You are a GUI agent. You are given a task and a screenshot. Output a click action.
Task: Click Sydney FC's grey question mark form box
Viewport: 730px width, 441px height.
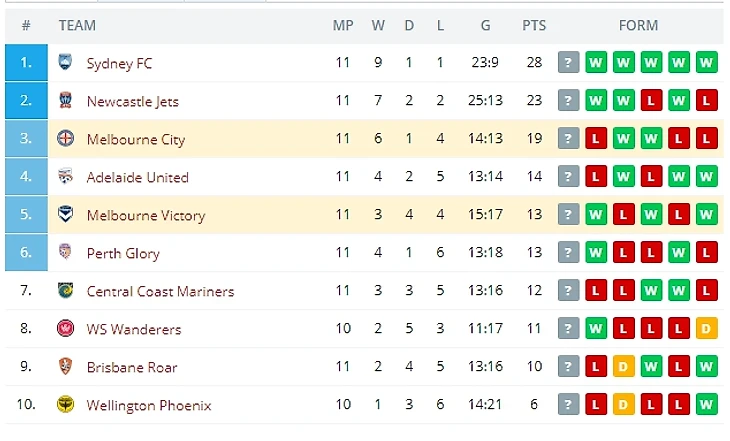[x=569, y=63]
